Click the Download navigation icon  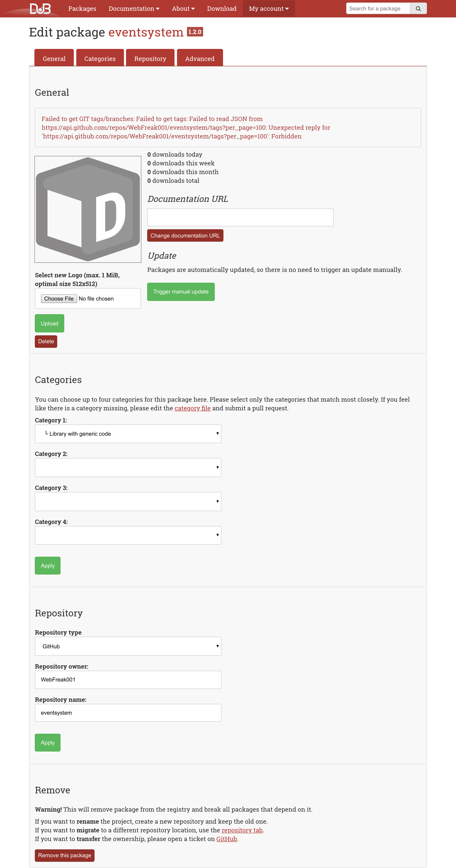pyautogui.click(x=221, y=8)
